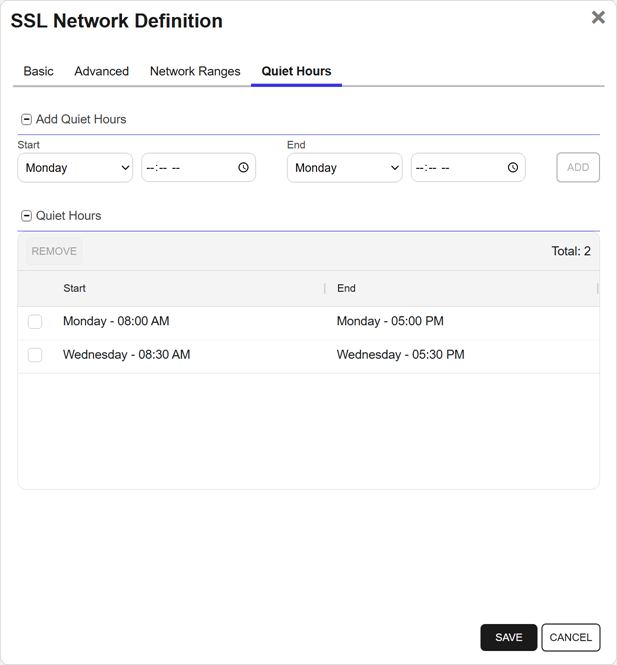617x665 pixels.
Task: Click the Start time input field
Action: coord(198,168)
